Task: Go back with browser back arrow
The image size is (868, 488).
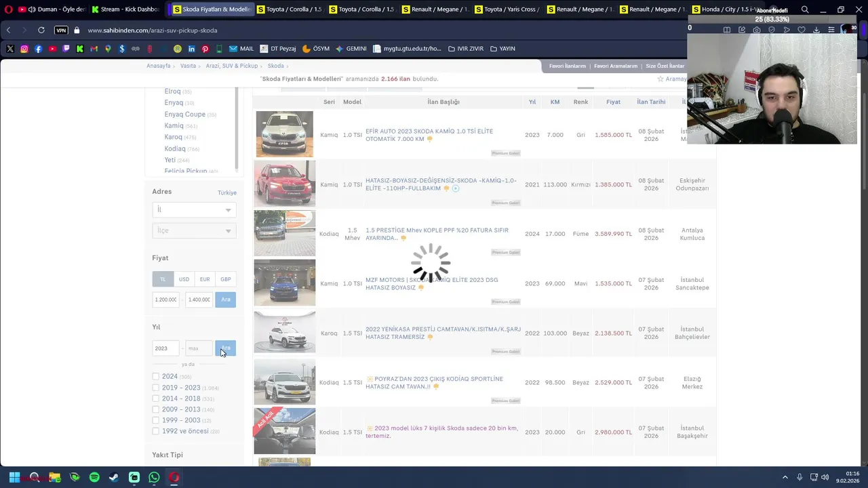Action: point(8,30)
